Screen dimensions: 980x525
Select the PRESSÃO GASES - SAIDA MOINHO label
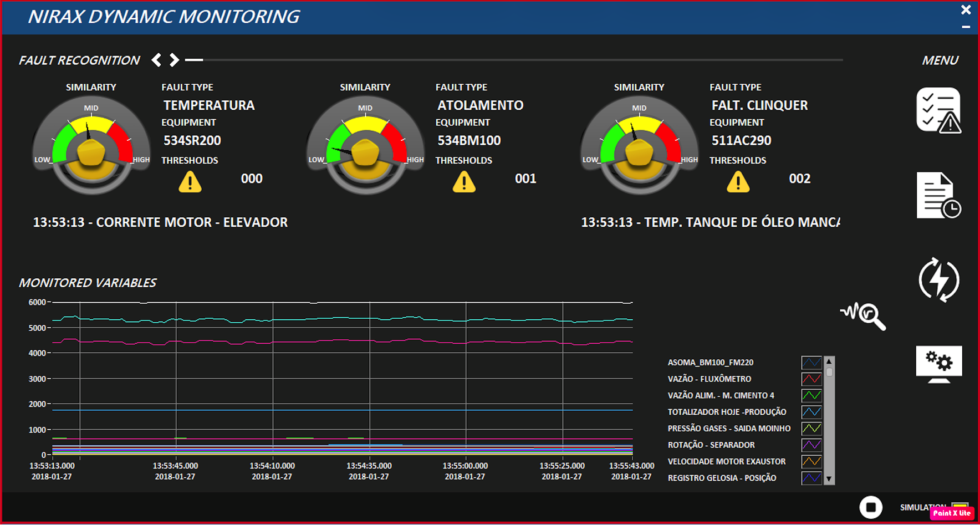coord(728,429)
